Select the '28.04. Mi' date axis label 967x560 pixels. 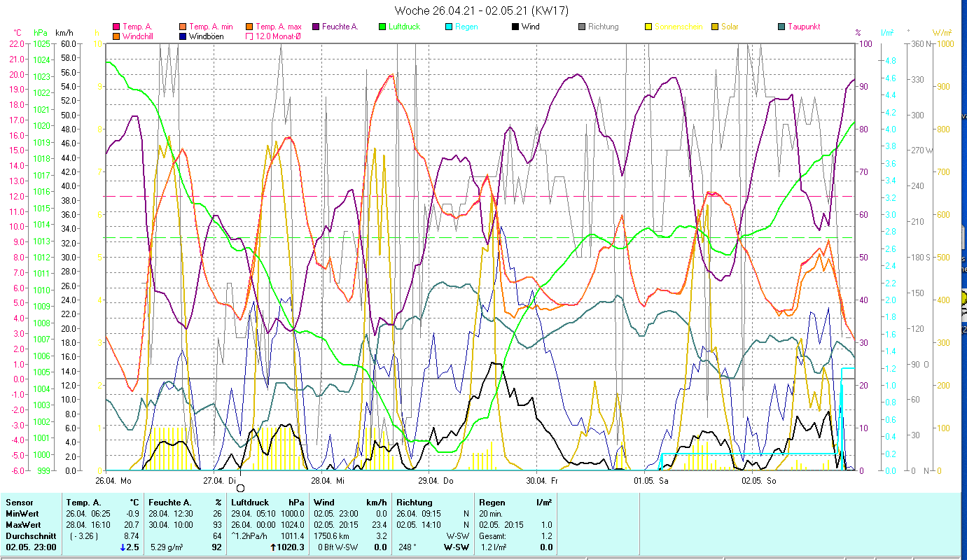point(328,481)
